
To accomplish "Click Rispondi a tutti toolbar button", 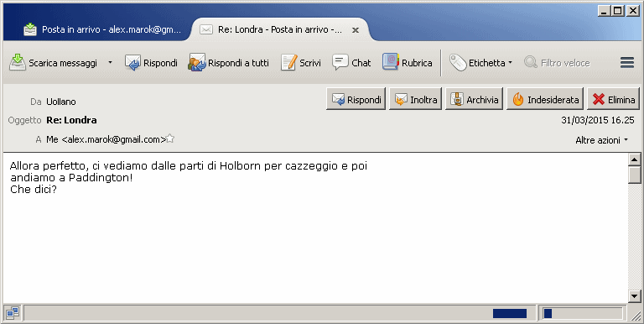I will 228,63.
